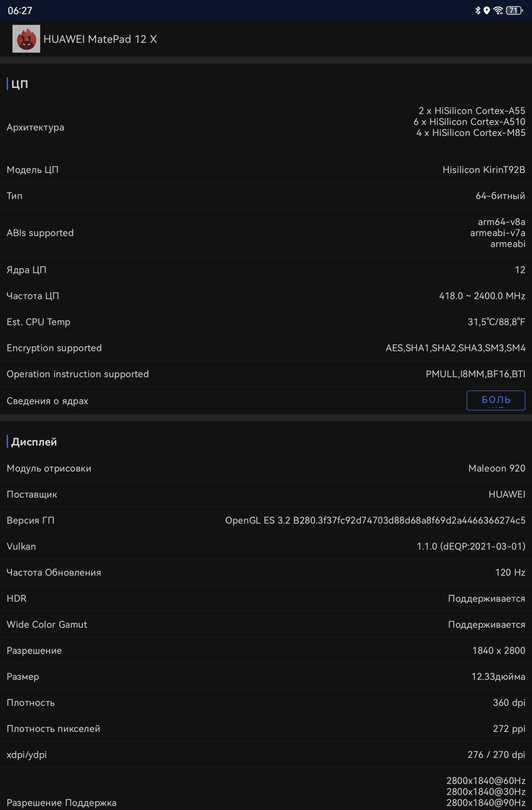Tap the Wi-Fi status icon
The image size is (532, 810).
(498, 10)
